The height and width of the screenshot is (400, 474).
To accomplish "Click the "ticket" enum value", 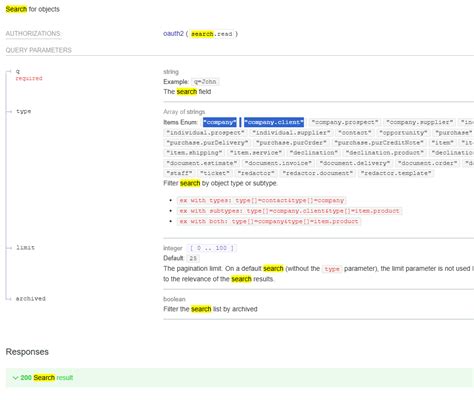I will point(215,173).
